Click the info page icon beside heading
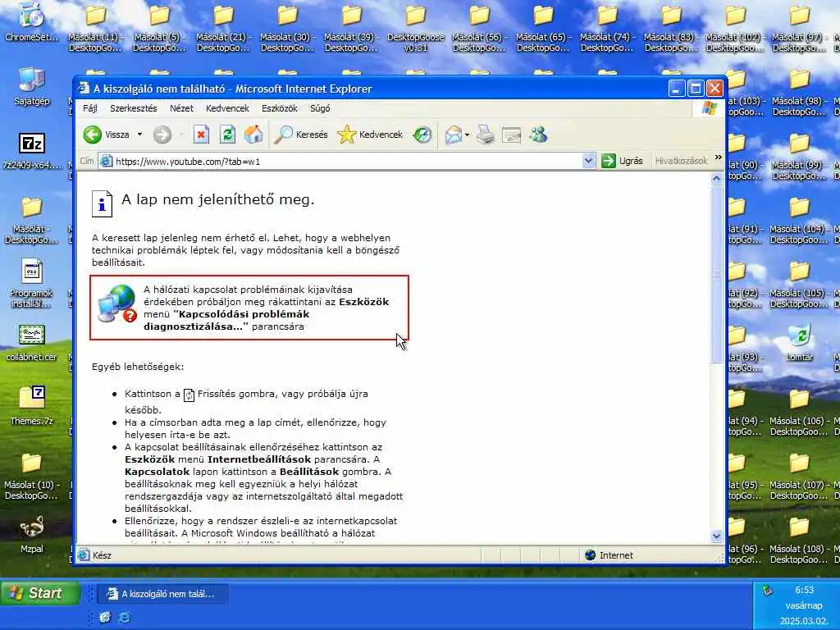 [x=102, y=203]
